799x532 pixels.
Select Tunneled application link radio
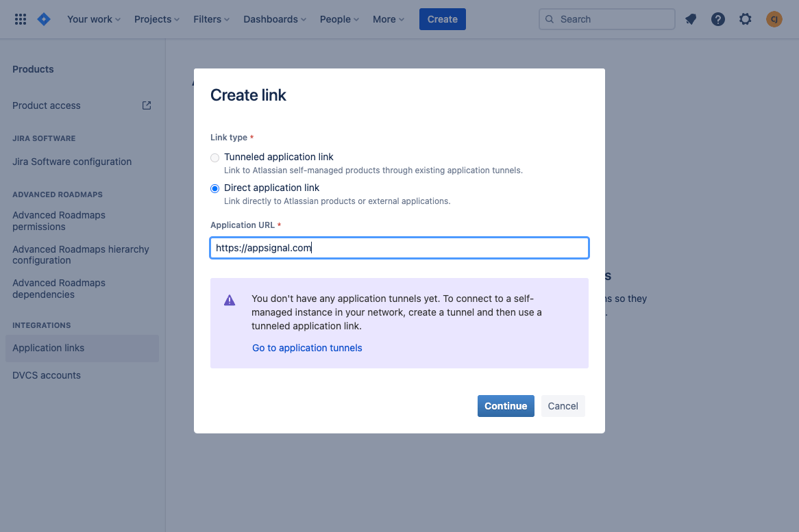215,157
